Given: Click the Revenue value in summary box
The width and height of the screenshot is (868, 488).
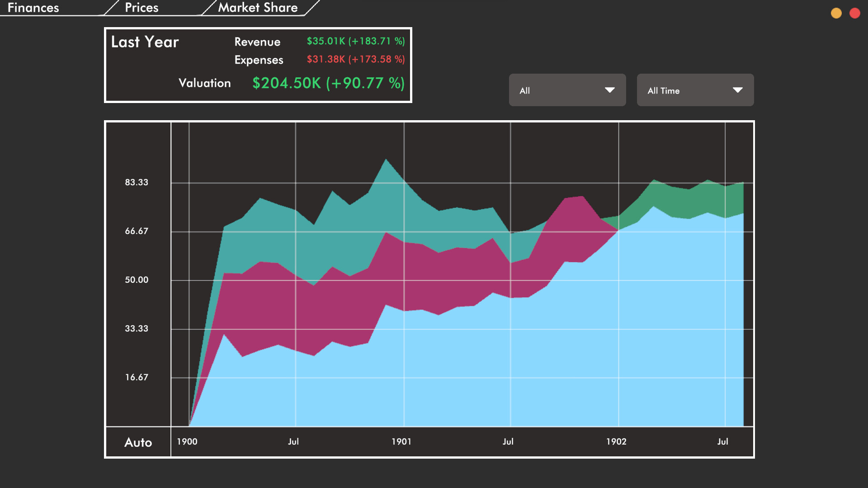Looking at the screenshot, I should click(x=355, y=41).
